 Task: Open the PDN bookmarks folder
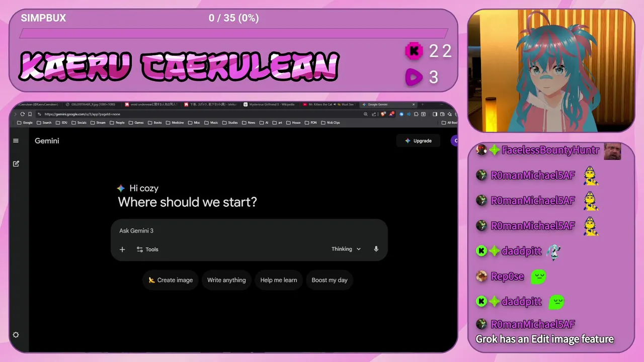(x=310, y=123)
